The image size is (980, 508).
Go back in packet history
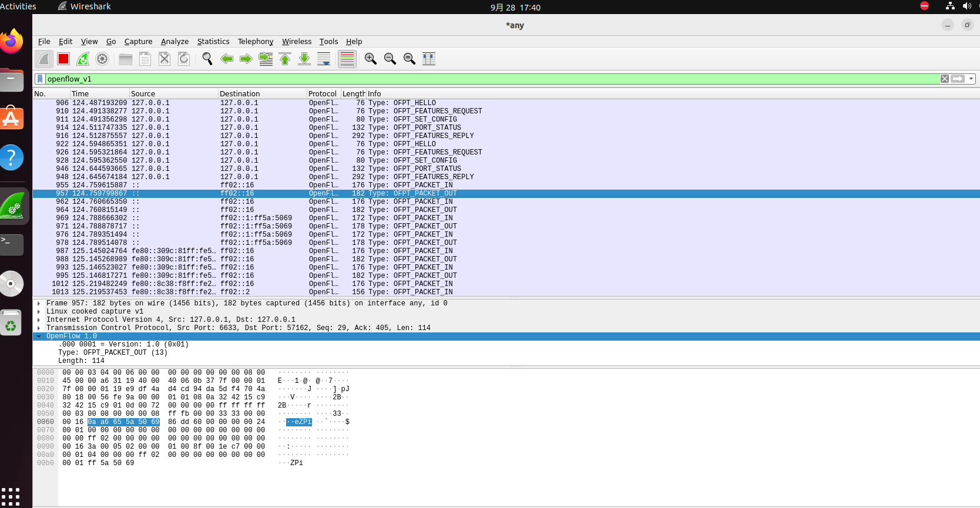[x=227, y=59]
